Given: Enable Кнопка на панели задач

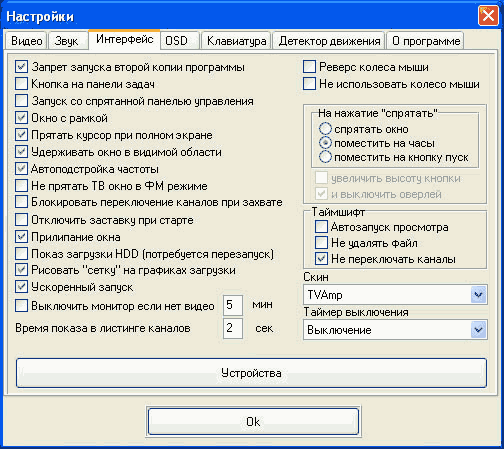Looking at the screenshot, I should [x=21, y=84].
